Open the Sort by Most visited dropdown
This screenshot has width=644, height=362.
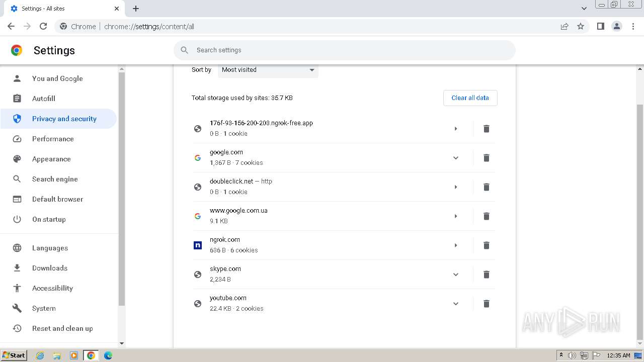268,70
